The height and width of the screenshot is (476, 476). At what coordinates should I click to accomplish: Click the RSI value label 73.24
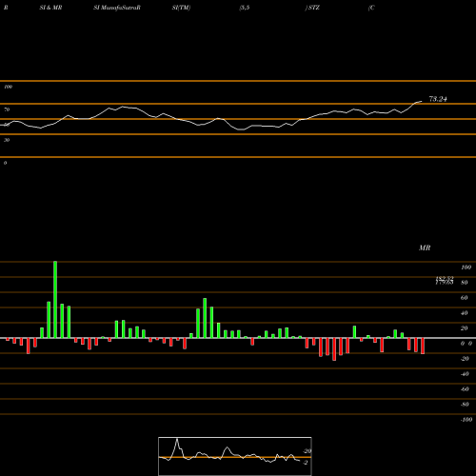pyautogui.click(x=438, y=99)
